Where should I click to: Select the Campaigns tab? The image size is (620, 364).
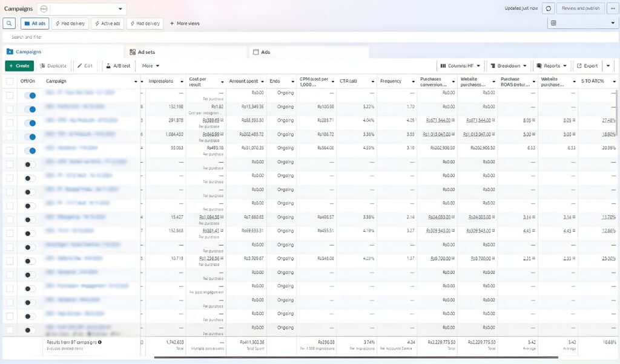click(63, 52)
